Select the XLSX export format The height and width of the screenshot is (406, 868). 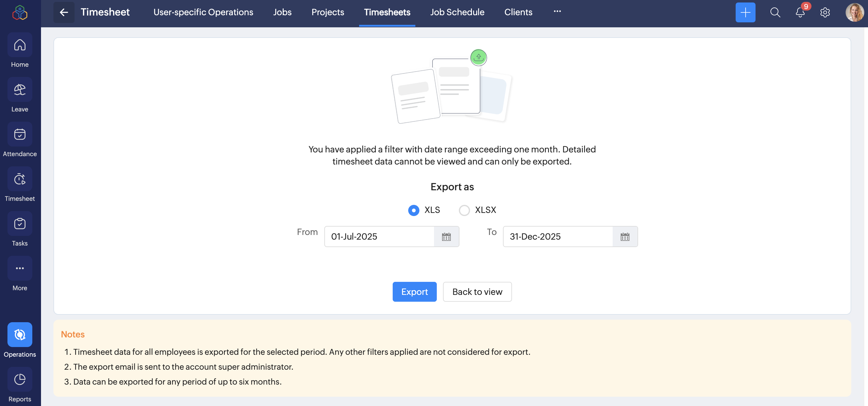[x=464, y=210]
